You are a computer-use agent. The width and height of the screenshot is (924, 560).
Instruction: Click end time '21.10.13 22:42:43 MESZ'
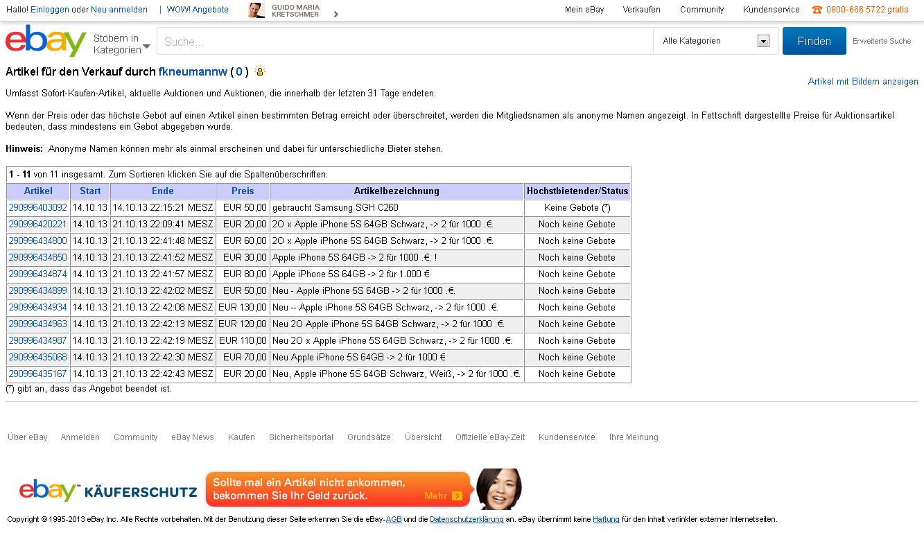(x=163, y=374)
